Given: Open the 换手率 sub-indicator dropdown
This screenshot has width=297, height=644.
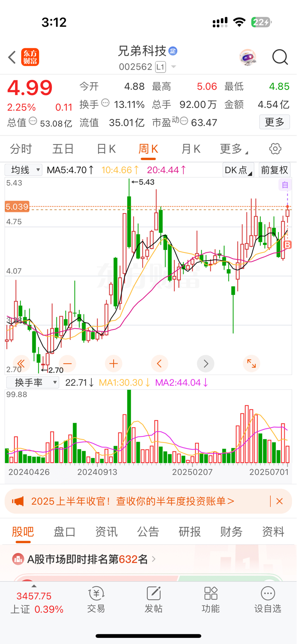Looking at the screenshot, I should pyautogui.click(x=33, y=383).
